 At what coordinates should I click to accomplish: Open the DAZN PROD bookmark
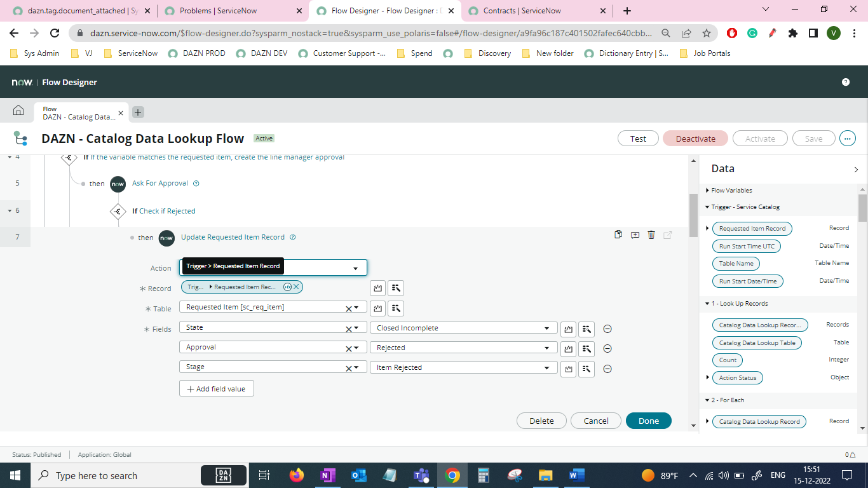(197, 53)
